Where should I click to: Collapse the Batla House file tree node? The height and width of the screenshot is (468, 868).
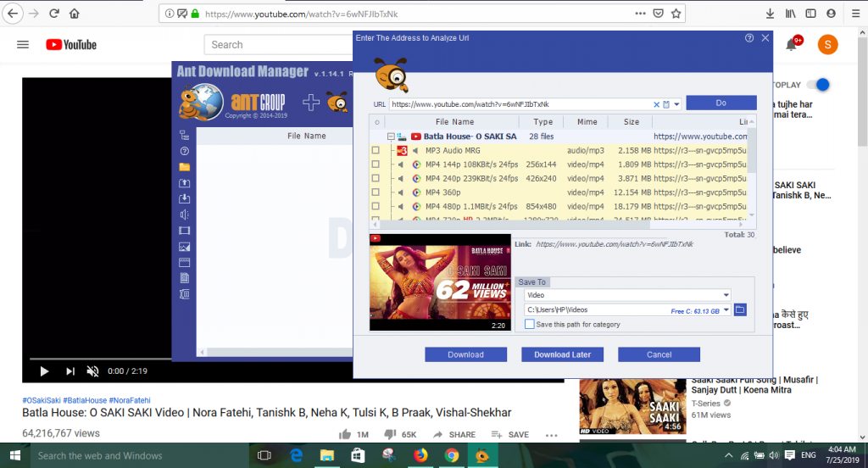[391, 136]
